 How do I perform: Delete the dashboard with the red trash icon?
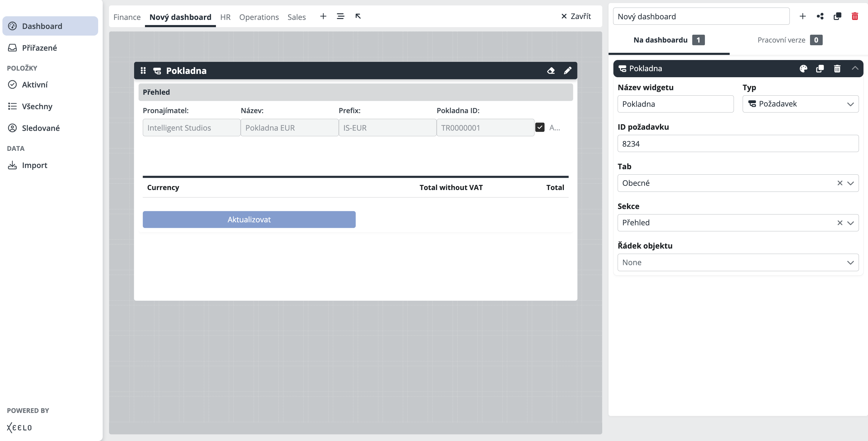[x=854, y=17]
